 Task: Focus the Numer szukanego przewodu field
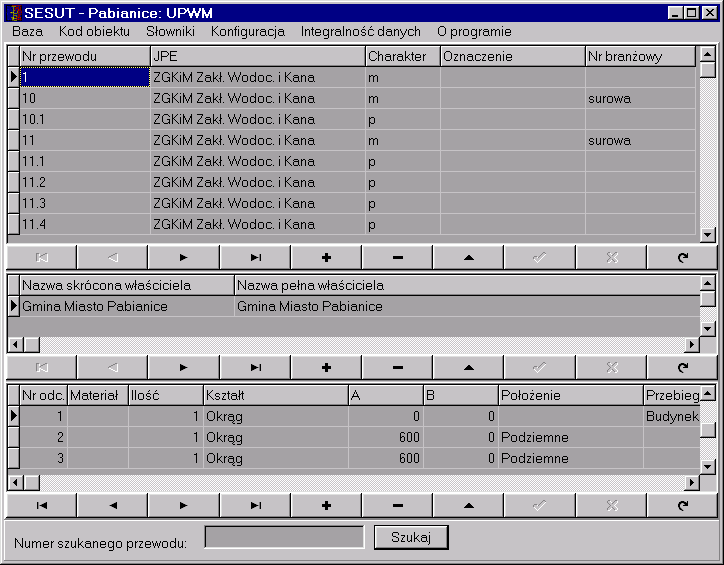pos(284,538)
